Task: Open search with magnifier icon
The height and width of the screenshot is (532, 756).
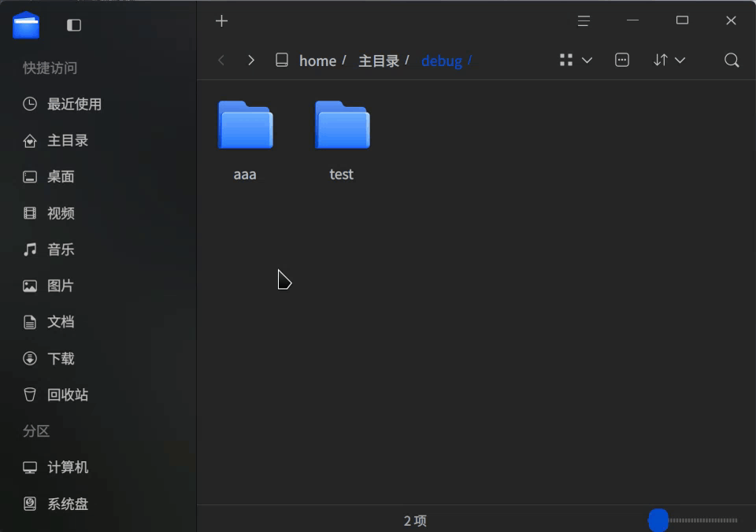Action: [x=732, y=61]
